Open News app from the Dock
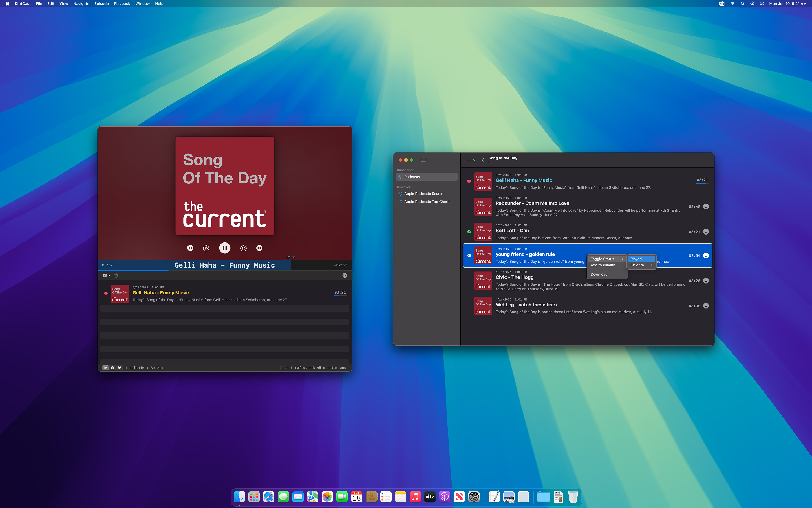 459,497
